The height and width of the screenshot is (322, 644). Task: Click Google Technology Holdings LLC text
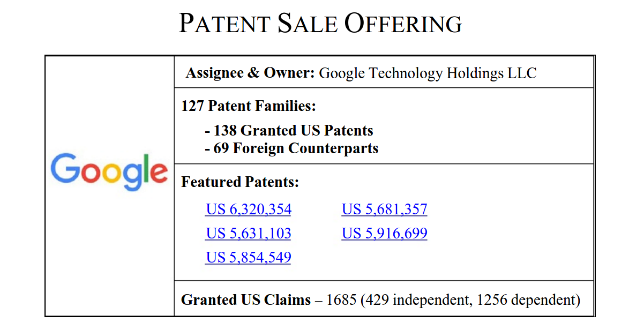428,73
